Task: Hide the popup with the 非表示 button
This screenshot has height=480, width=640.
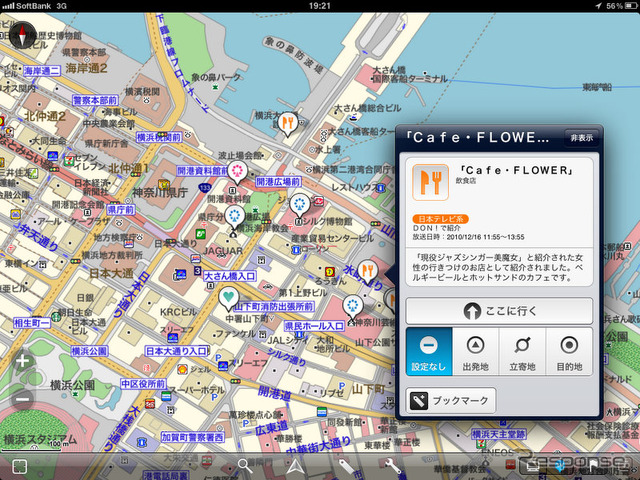Action: click(581, 138)
